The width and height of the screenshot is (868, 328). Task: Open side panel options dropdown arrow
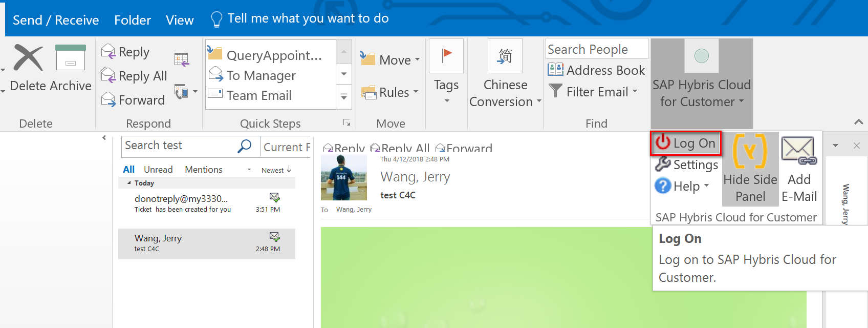[835, 146]
